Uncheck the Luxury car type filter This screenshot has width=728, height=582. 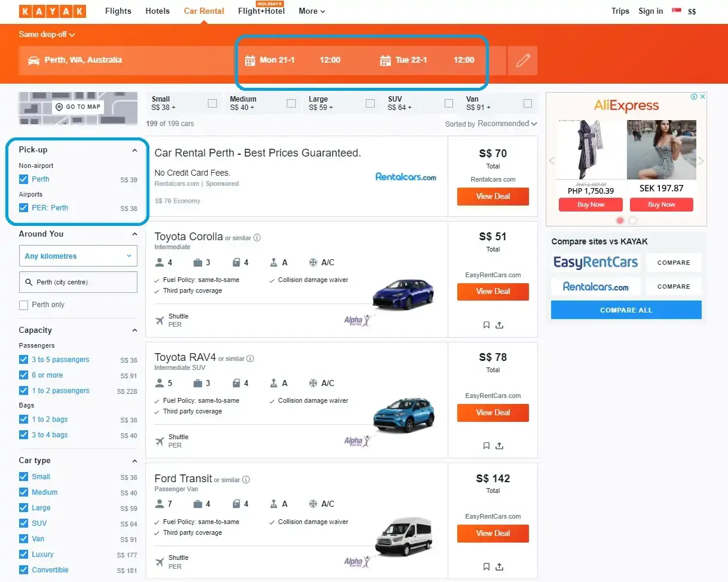point(23,555)
